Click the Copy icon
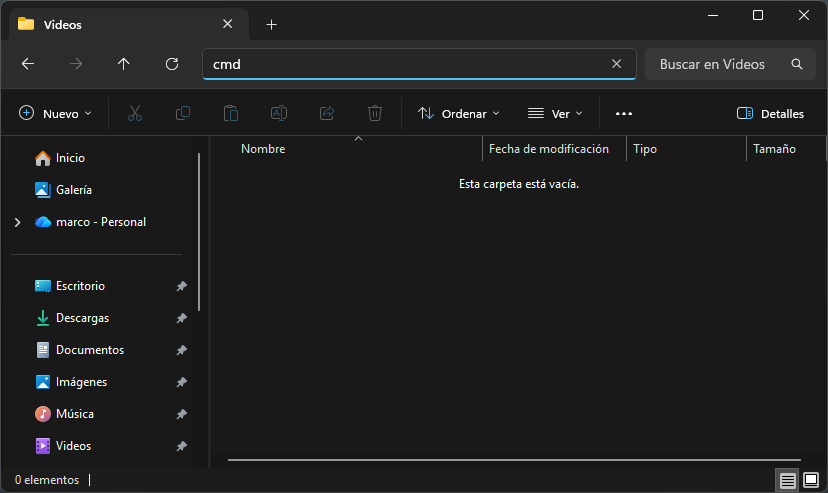Screen dimensions: 828x493 tap(183, 113)
